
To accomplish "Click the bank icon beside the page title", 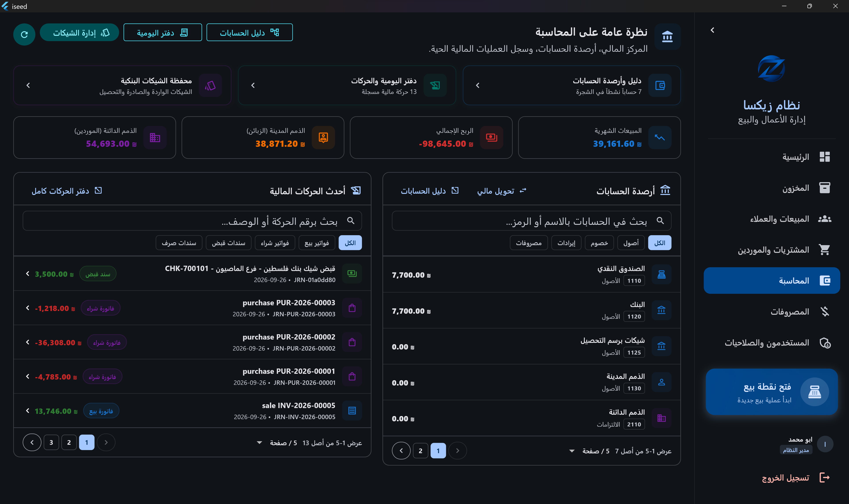I will click(667, 37).
